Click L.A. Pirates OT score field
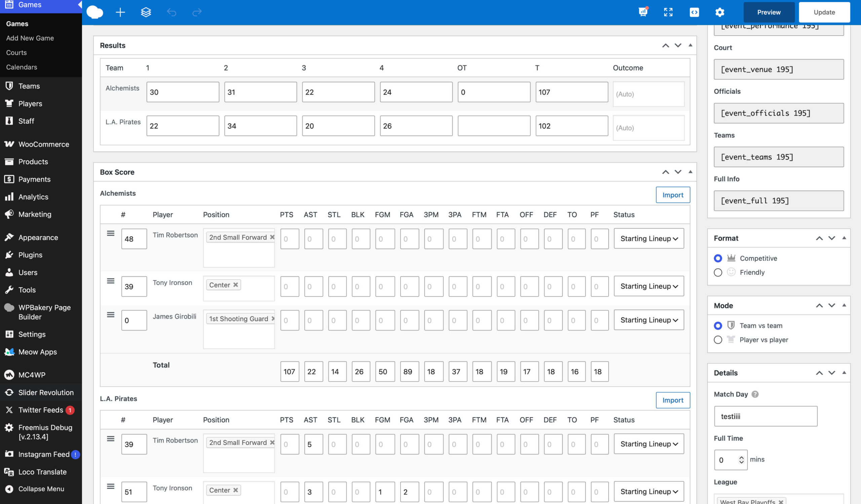 (494, 126)
